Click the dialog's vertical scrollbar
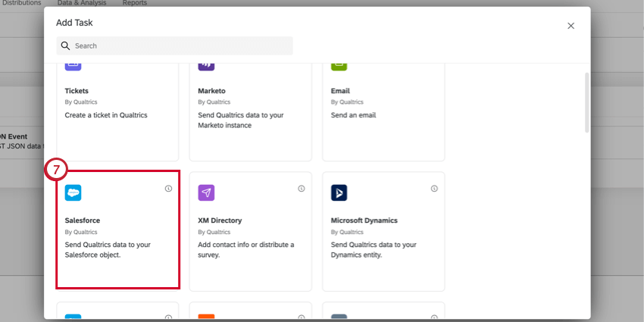644x322 pixels. click(x=587, y=103)
